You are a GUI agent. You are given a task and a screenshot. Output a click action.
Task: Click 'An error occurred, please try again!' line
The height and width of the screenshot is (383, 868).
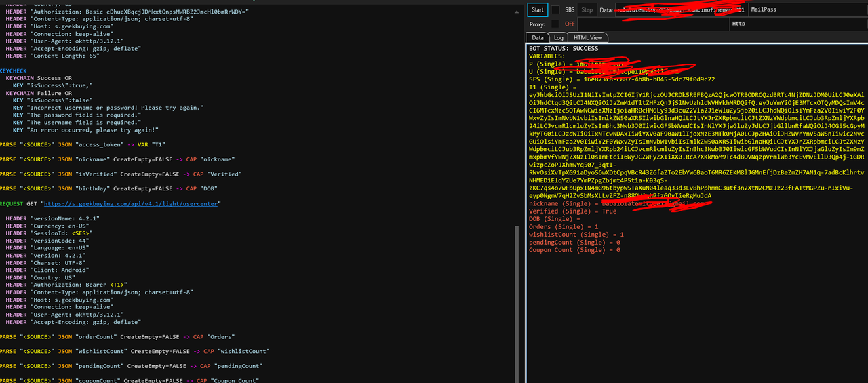[86, 130]
